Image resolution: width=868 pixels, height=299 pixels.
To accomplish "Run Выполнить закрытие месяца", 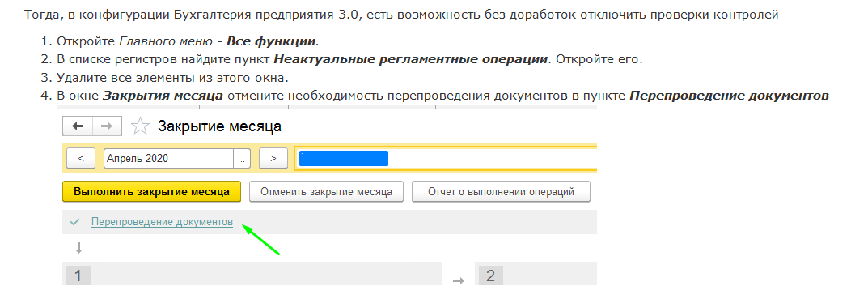I will 152,192.
